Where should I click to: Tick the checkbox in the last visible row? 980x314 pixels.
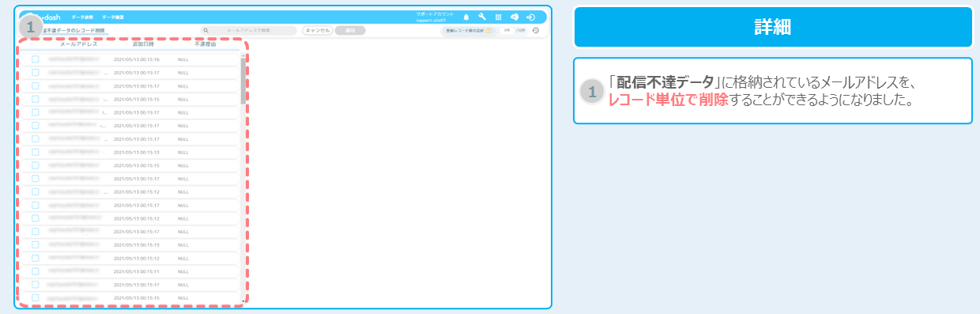click(36, 297)
